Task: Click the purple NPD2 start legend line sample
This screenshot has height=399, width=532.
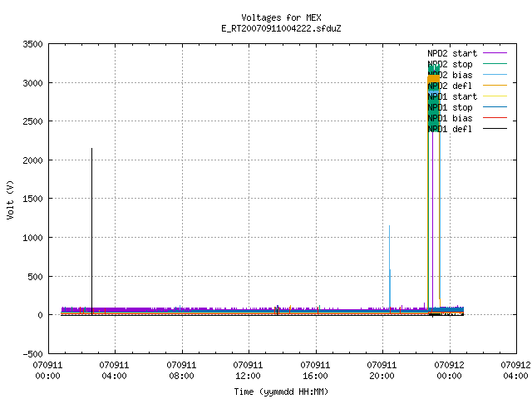Action: pos(495,53)
